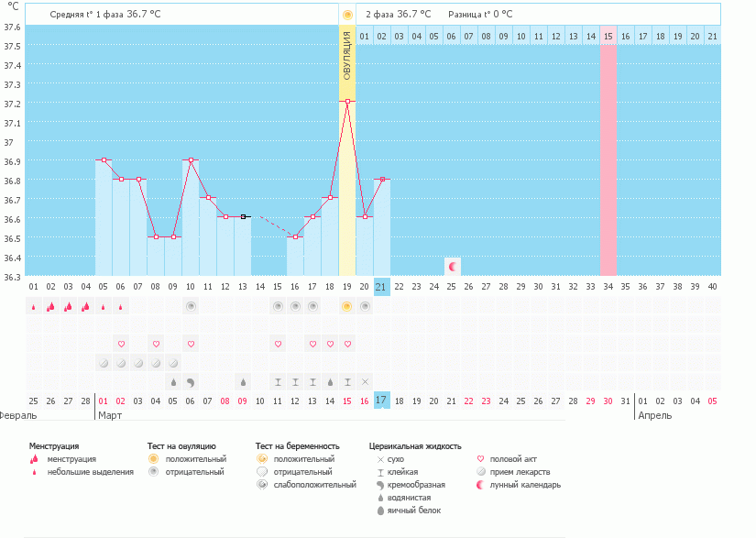This screenshot has width=756, height=538.
Task: Click the intercourse heart icon on cycle day 06
Action: pos(121,344)
